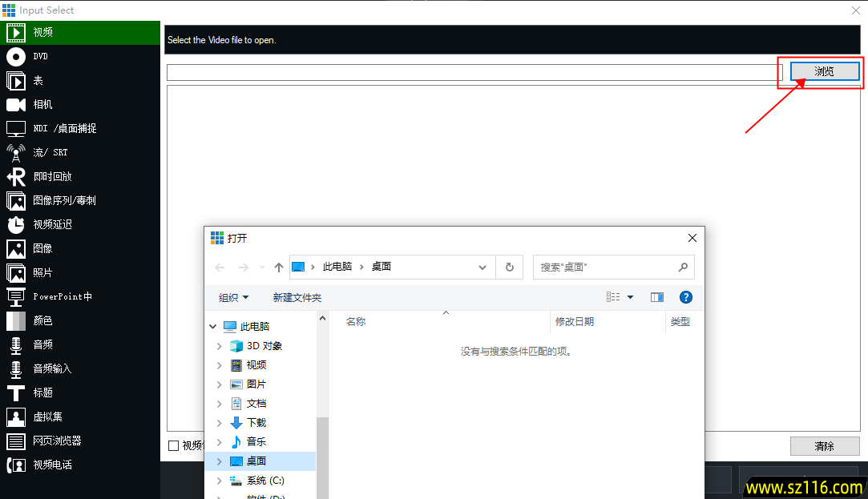The height and width of the screenshot is (499, 868).
Task: Select the 流/SRT streaming input
Action: click(x=48, y=152)
